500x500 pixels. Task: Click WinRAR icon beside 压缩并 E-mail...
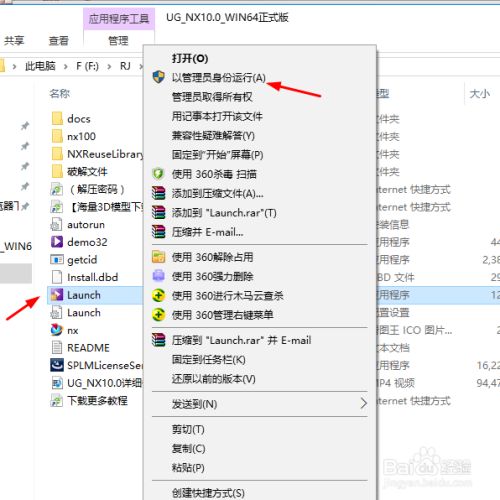point(158,232)
